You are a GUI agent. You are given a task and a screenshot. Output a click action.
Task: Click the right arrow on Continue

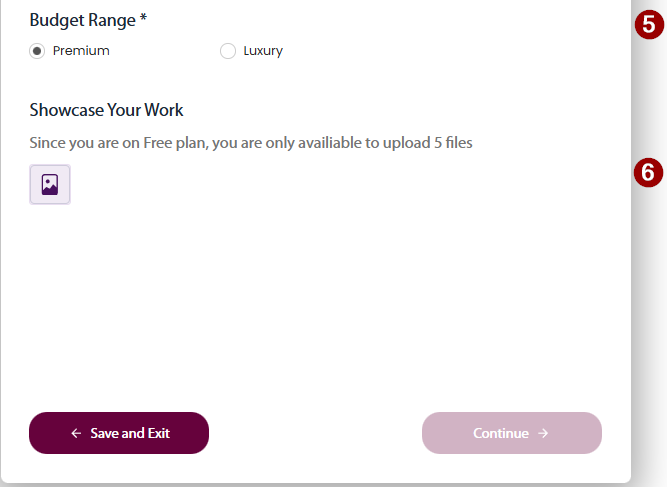(543, 434)
